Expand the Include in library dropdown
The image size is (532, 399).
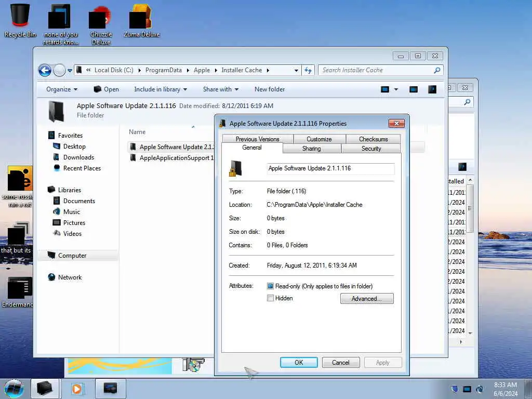point(161,89)
